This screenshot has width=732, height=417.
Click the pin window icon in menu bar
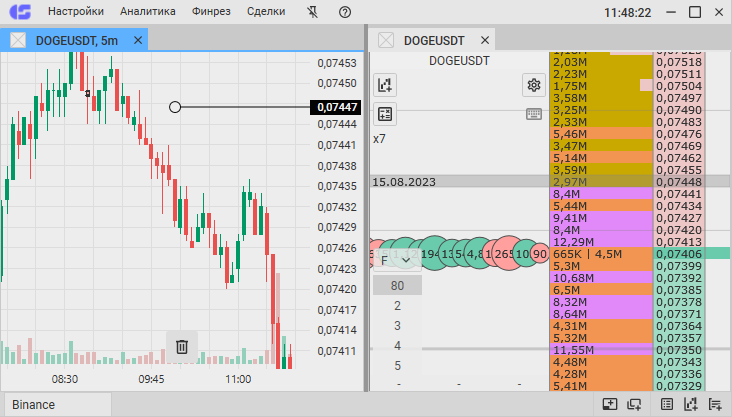tap(313, 12)
